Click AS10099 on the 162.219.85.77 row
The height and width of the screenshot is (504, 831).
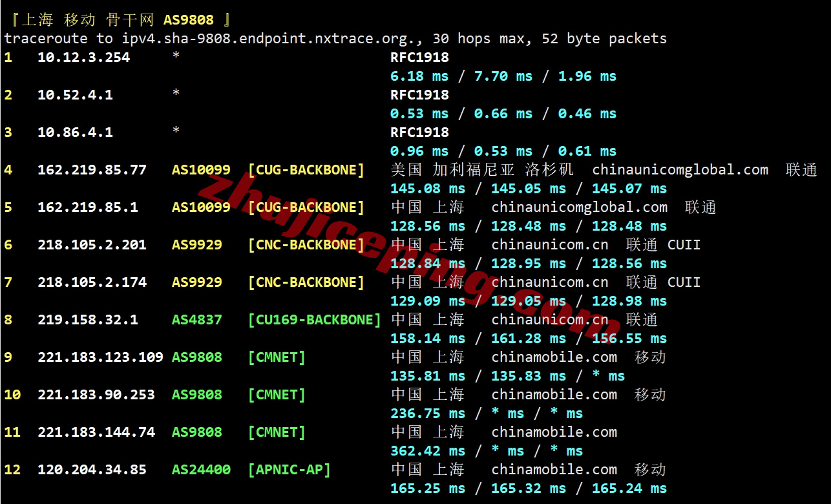(201, 170)
